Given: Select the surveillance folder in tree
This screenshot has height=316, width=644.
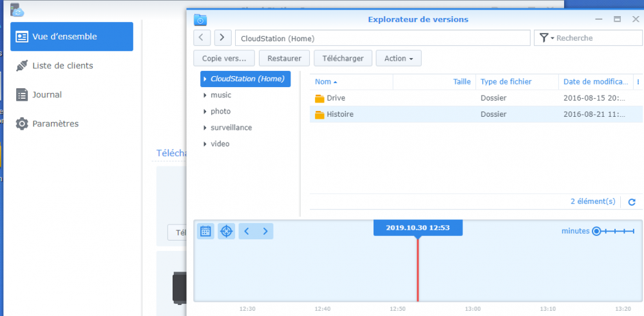Looking at the screenshot, I should tap(231, 128).
